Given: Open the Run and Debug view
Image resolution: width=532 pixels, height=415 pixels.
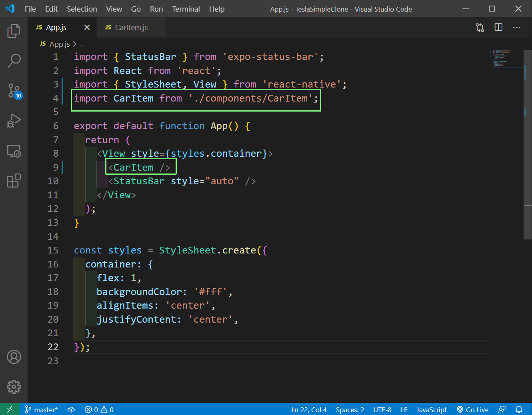Looking at the screenshot, I should pyautogui.click(x=14, y=121).
